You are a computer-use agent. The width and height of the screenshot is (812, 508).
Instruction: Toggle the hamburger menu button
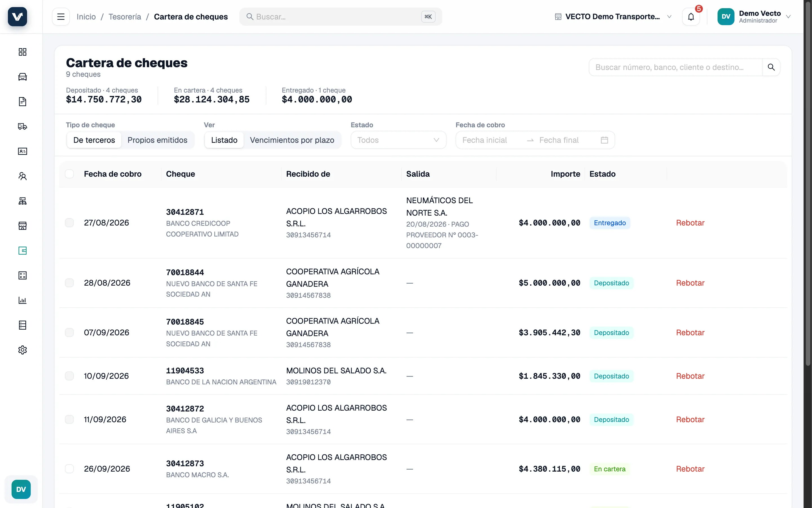point(61,16)
